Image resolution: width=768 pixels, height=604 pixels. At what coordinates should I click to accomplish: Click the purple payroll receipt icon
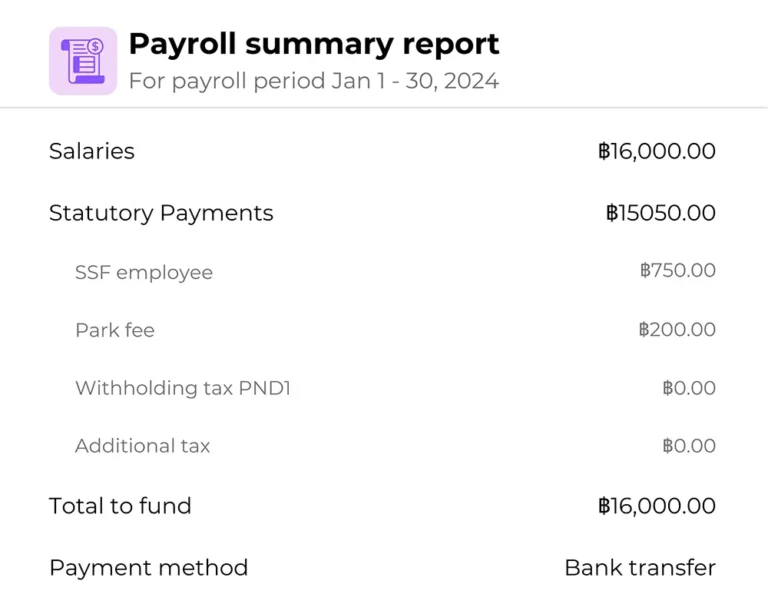(83, 61)
